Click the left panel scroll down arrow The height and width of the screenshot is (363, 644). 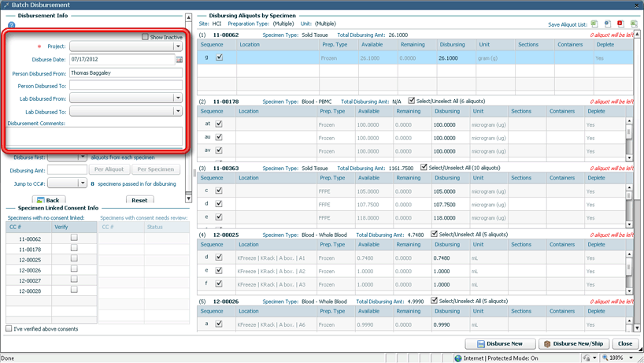(x=188, y=198)
